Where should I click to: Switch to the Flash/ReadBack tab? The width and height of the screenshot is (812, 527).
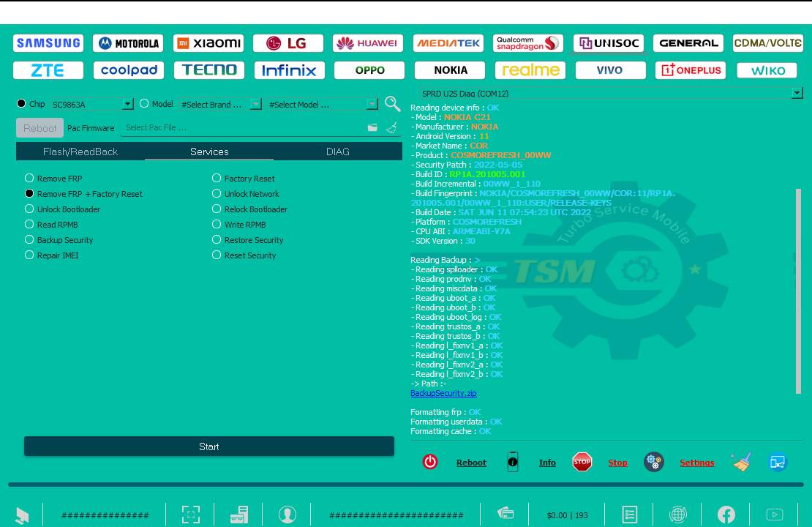(80, 152)
